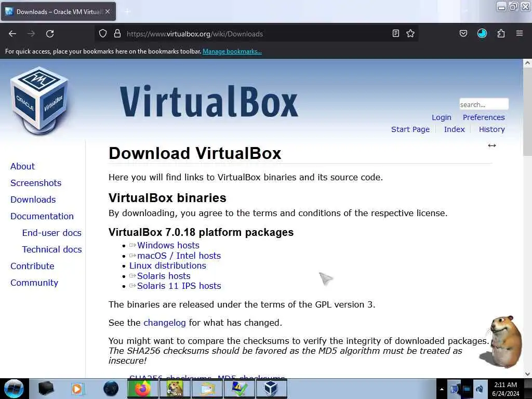Open About in the sidebar
Image resolution: width=532 pixels, height=399 pixels.
click(x=22, y=166)
